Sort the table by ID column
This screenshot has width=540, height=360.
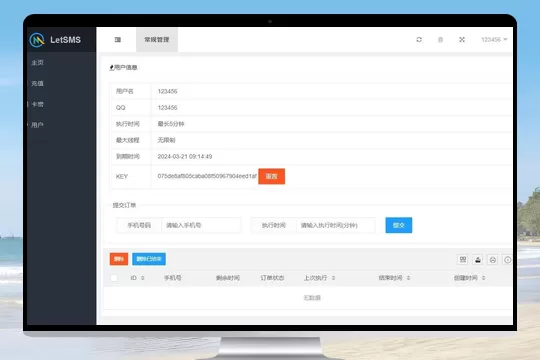[143, 278]
